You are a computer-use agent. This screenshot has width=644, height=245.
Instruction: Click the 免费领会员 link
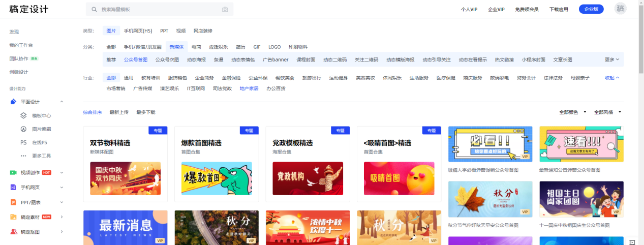527,9
